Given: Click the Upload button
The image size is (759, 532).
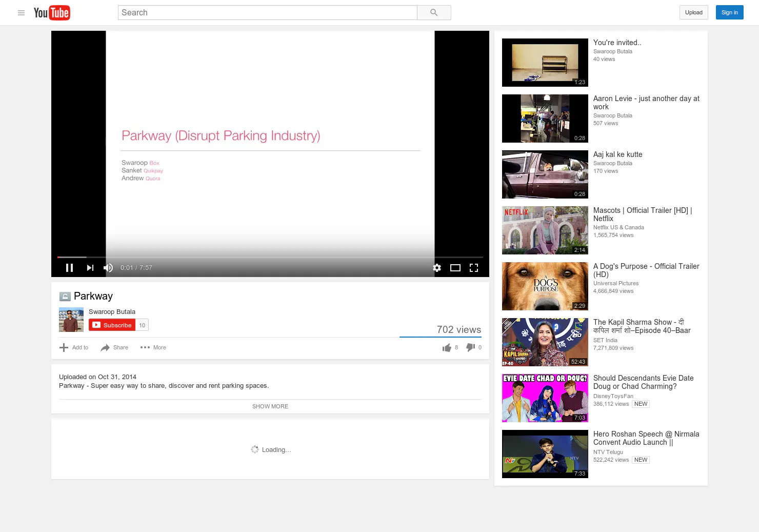Looking at the screenshot, I should [694, 13].
